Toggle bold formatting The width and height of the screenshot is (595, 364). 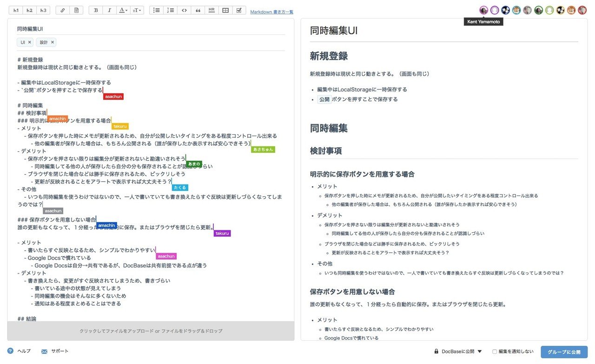coord(96,10)
